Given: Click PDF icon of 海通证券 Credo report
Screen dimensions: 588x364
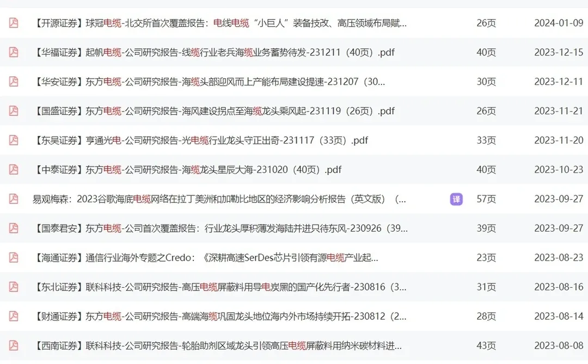Looking at the screenshot, I should point(14,257).
